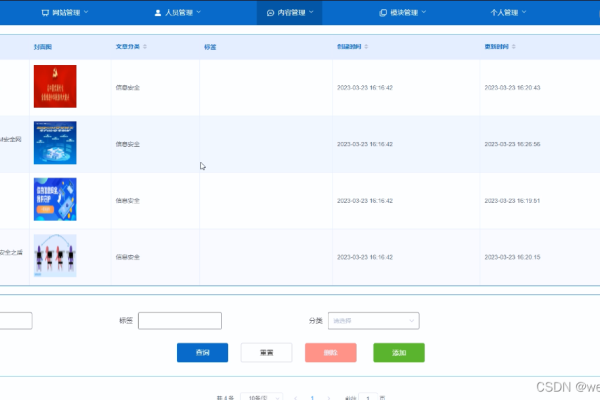
Task: Click the 网站管理 monitor icon
Action: 45,13
